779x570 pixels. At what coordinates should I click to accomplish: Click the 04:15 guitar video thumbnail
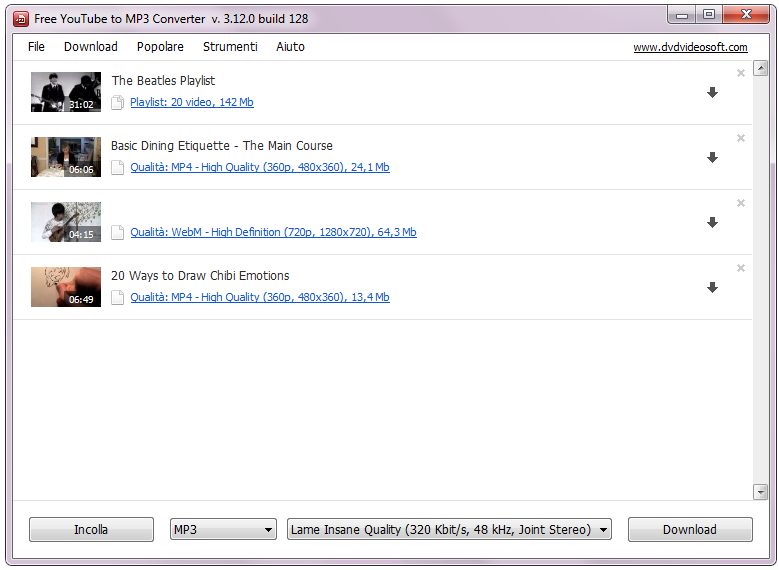pyautogui.click(x=66, y=222)
